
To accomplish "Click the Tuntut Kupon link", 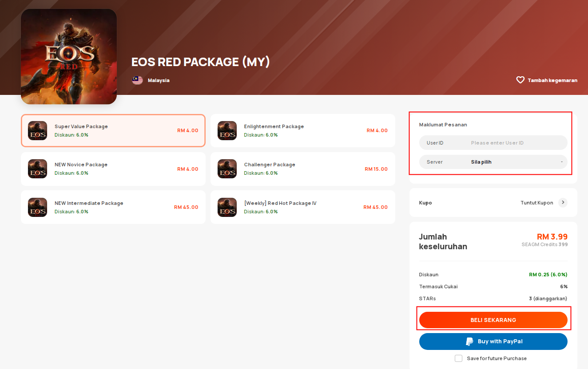I will coord(537,203).
